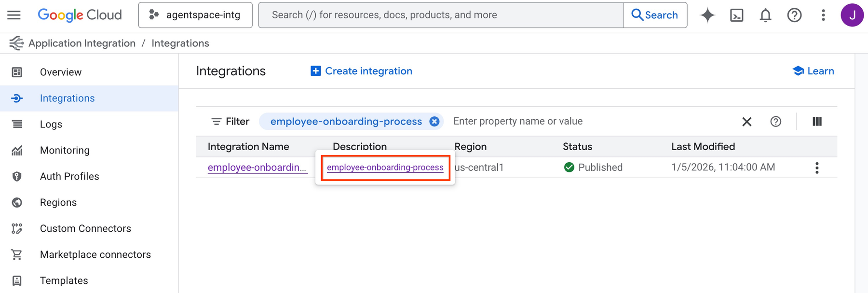Click the green Published checkmark icon
Screen dimensions: 868x293
(569, 167)
